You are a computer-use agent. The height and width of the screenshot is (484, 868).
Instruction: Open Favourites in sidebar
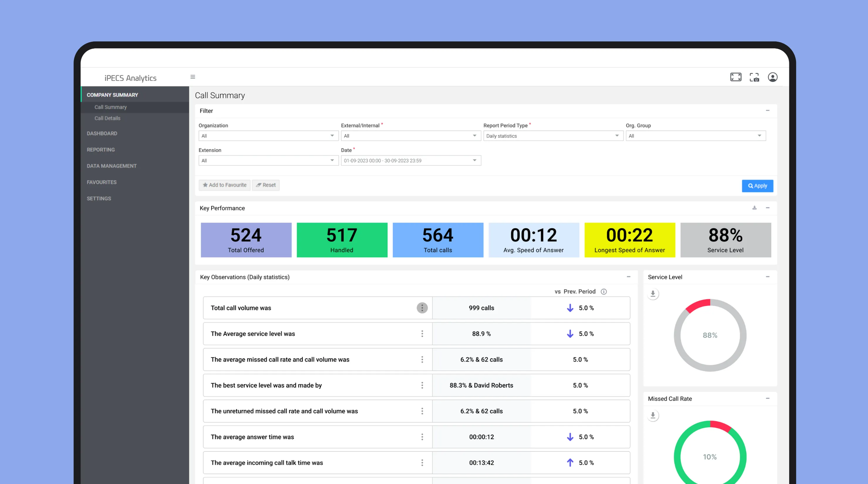(102, 182)
